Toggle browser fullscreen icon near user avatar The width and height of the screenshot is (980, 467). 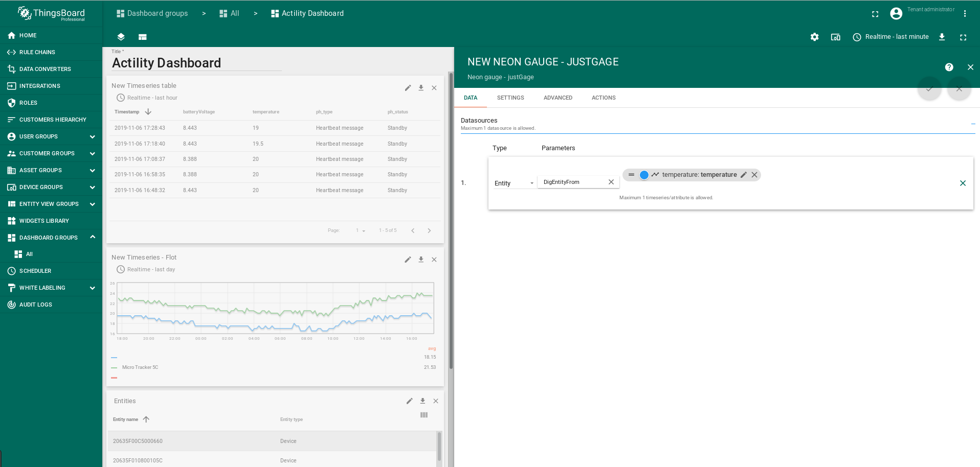click(x=875, y=14)
